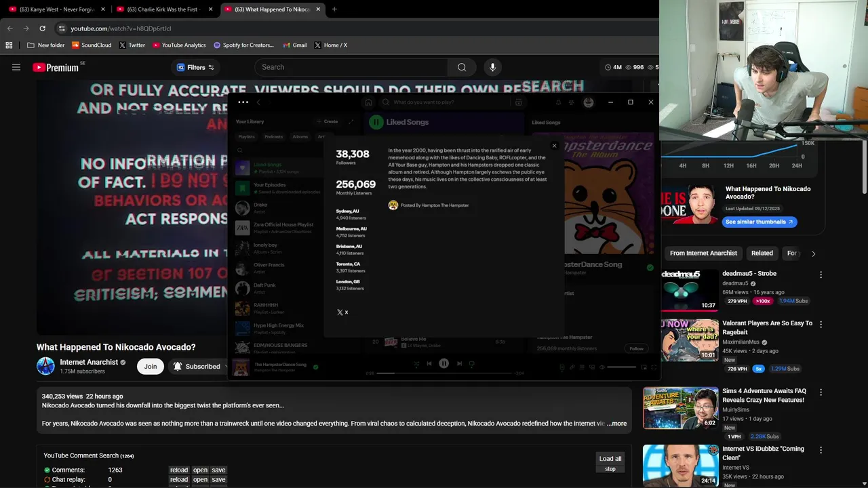
Task: Follow Hampton the Hampster in Spotify
Action: 636,348
